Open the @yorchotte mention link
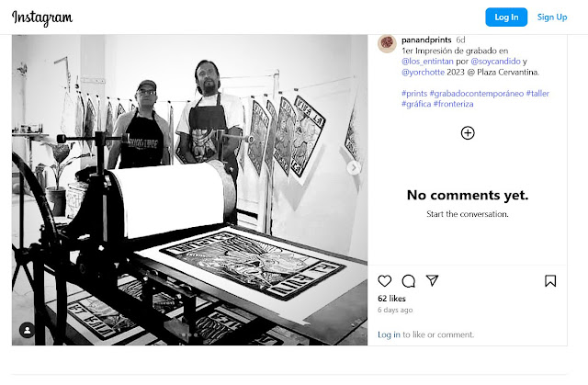Viewport: 588px width, 385px height. [x=423, y=72]
